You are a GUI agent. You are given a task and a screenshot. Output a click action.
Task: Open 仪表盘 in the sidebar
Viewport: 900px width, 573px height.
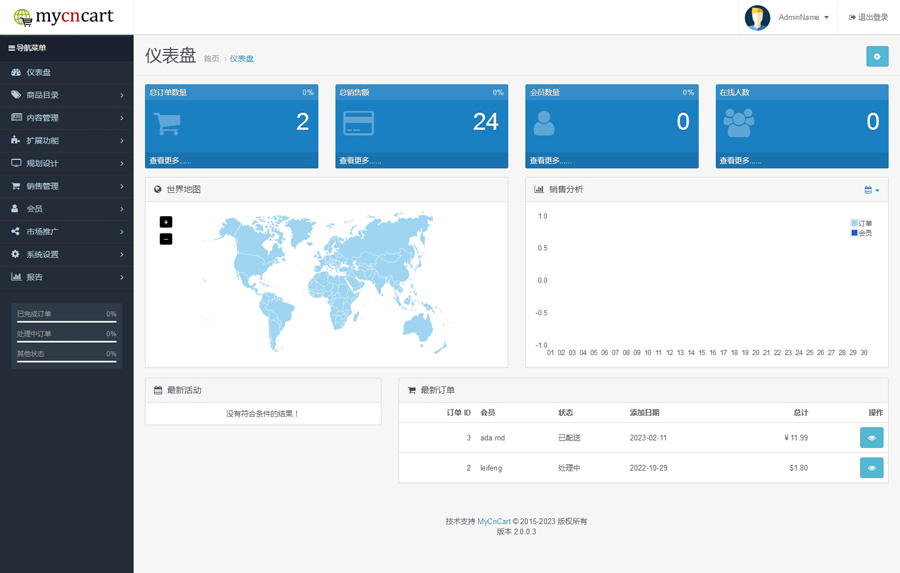pos(38,72)
